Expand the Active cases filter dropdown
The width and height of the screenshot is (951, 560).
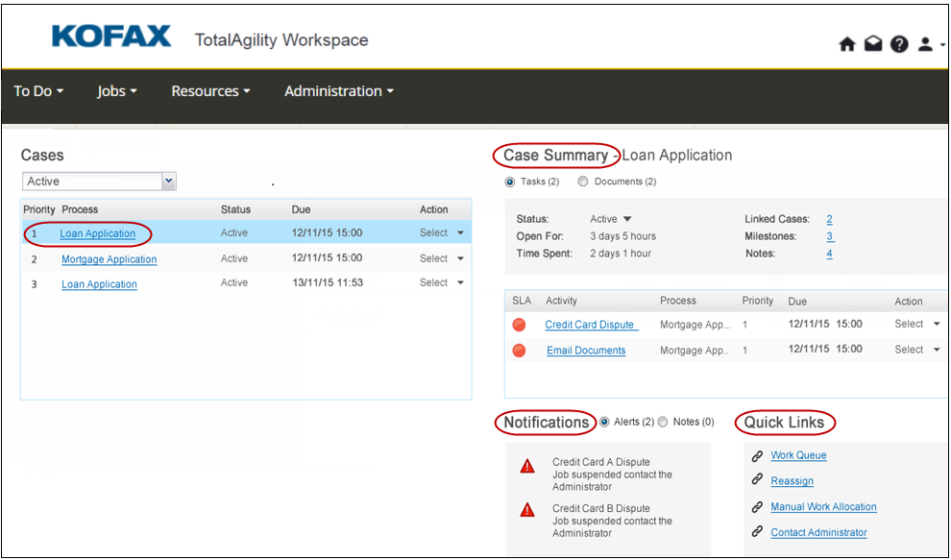click(x=169, y=181)
